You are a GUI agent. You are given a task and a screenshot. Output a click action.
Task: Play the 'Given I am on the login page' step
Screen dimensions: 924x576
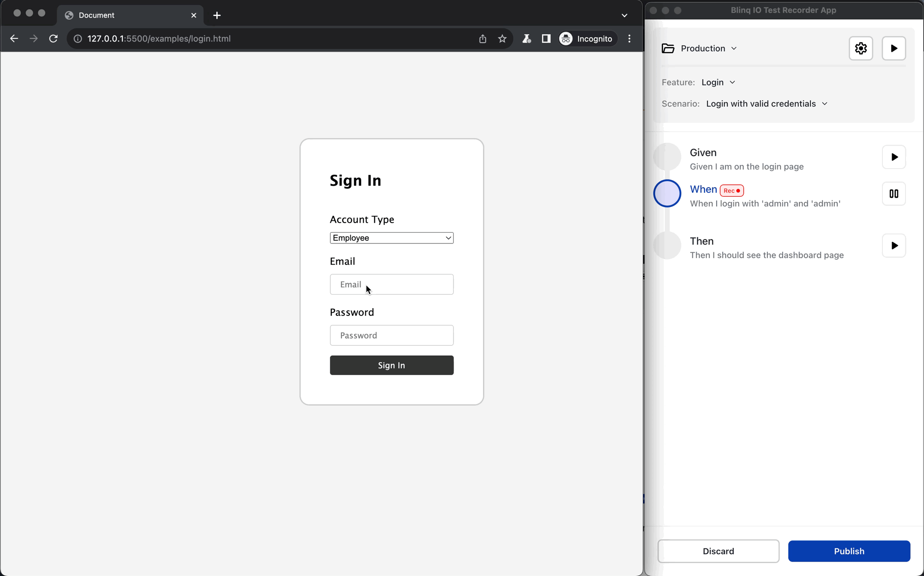click(x=894, y=157)
